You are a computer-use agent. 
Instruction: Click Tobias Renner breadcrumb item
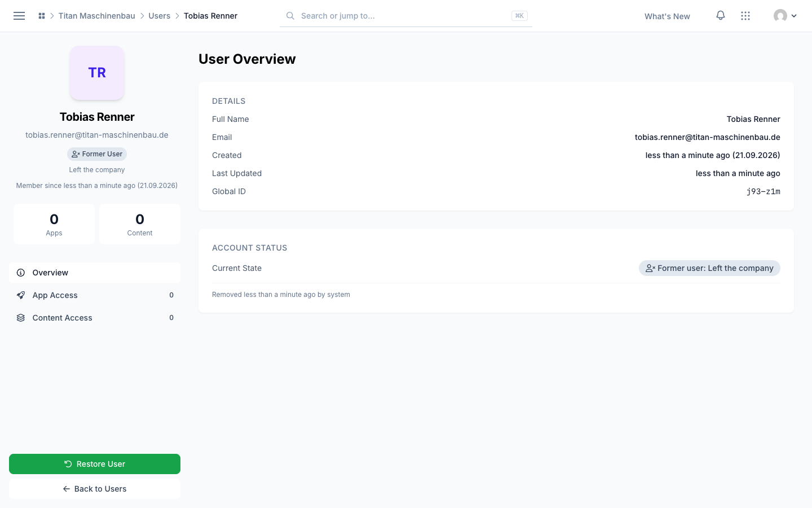coord(210,16)
